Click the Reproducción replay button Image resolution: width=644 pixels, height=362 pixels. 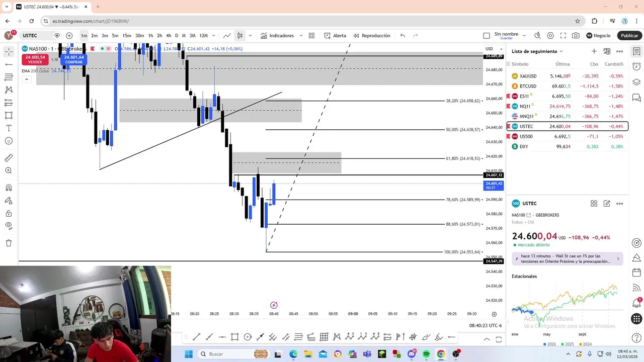372,36
